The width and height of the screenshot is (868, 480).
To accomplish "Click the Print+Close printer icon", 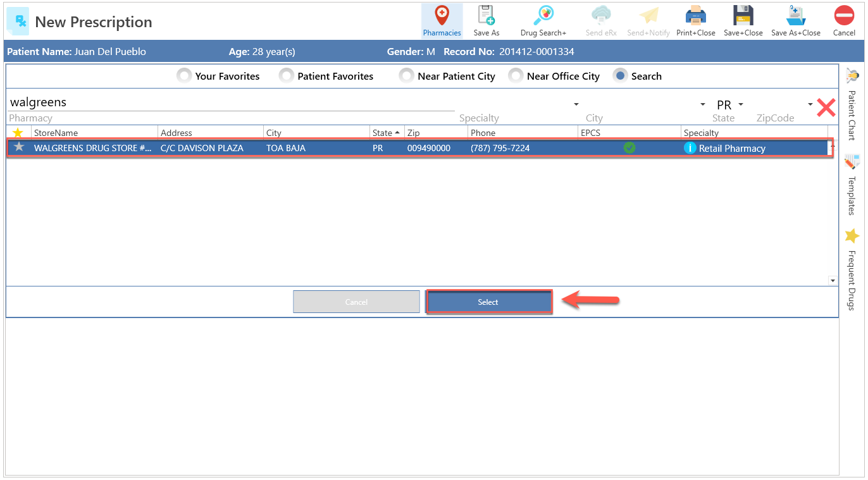I will tap(696, 16).
